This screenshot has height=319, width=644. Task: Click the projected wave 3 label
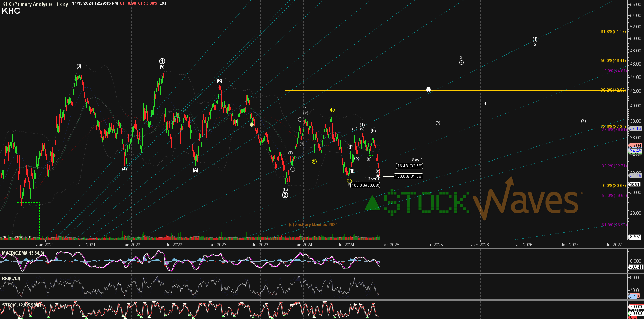461,58
